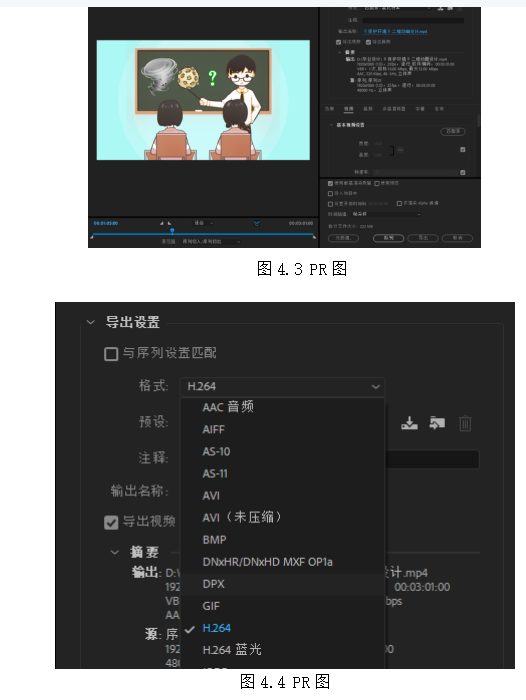The image size is (526, 700).
Task: Choose AVI（未压缩）format option
Action: coord(242,518)
